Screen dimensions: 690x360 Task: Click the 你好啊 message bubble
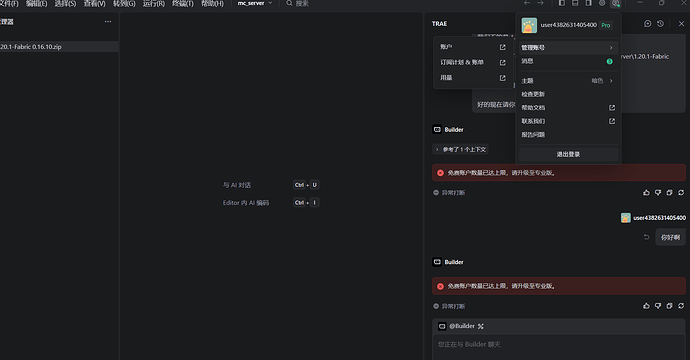click(670, 238)
